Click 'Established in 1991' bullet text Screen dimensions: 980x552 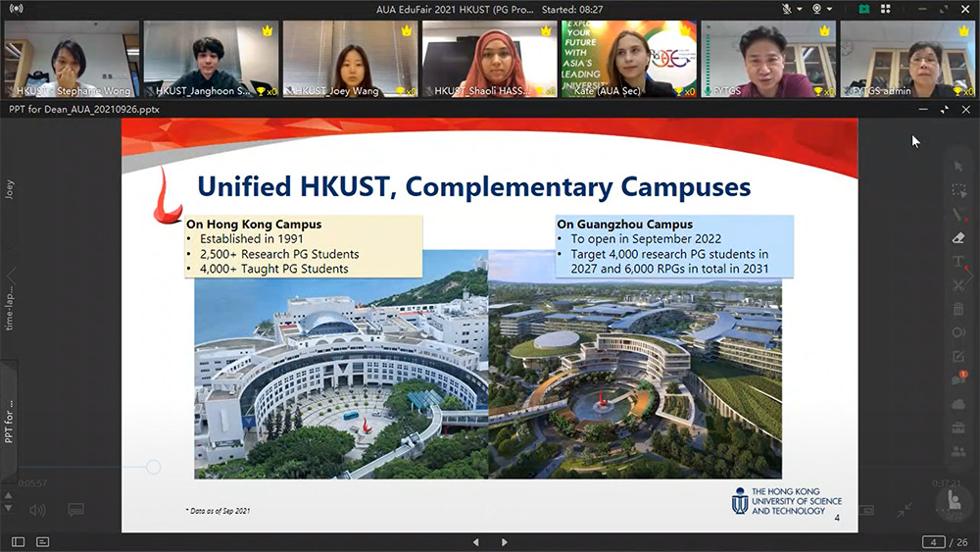(x=251, y=239)
